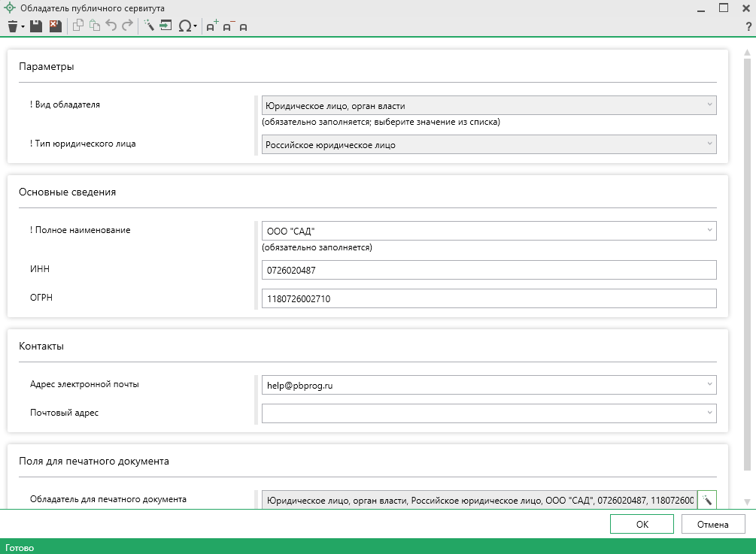The image size is (756, 554).
Task: Open the Тип юридического лица dropdown
Action: [x=709, y=144]
